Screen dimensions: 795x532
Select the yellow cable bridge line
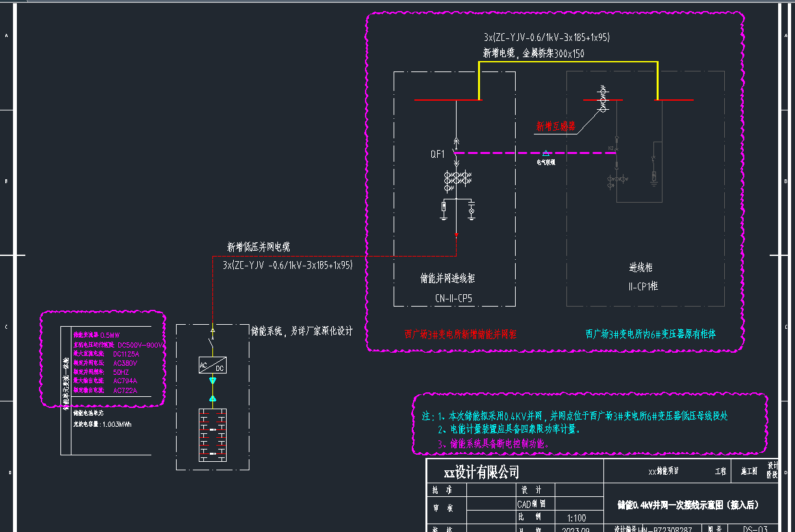point(568,62)
